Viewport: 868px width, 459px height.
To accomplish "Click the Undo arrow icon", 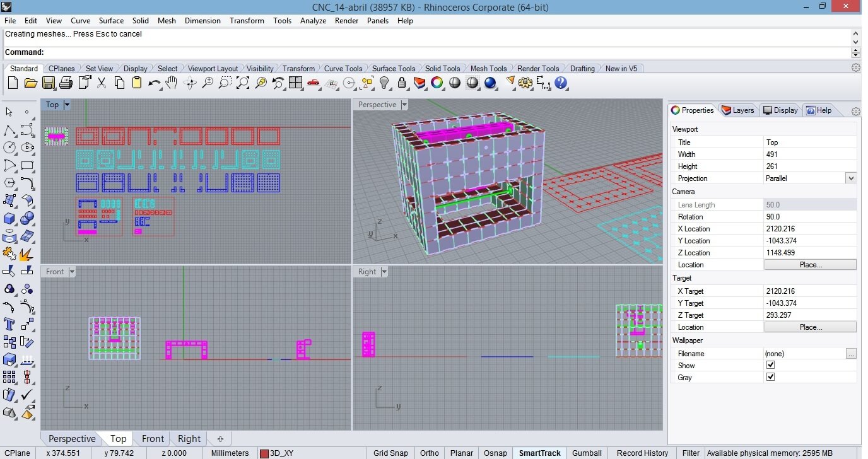I will click(155, 83).
